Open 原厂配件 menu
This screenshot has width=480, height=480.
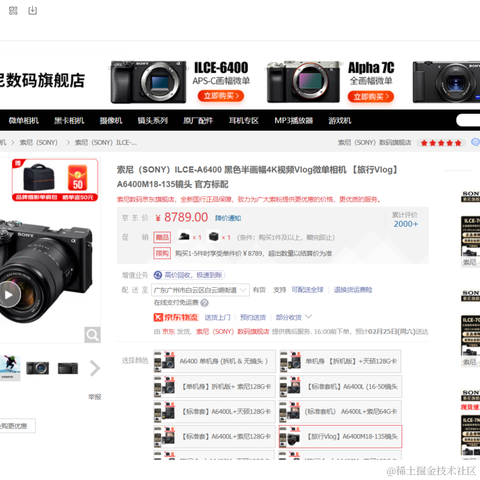[198, 121]
